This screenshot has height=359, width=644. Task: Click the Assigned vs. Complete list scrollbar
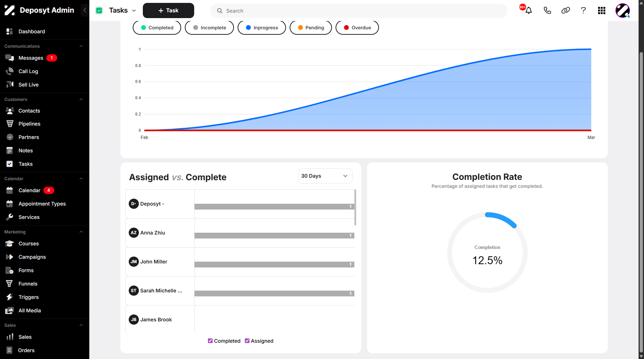(x=355, y=207)
